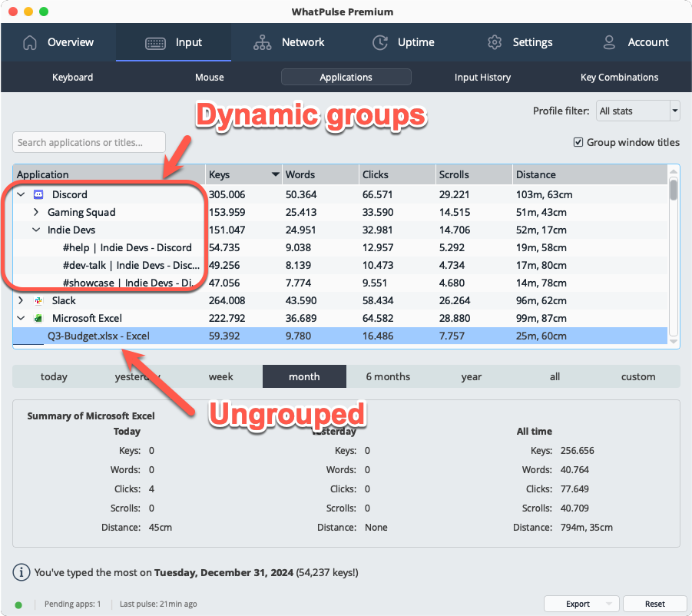Sort by the Application column header
The width and height of the screenshot is (692, 616).
tap(109, 174)
